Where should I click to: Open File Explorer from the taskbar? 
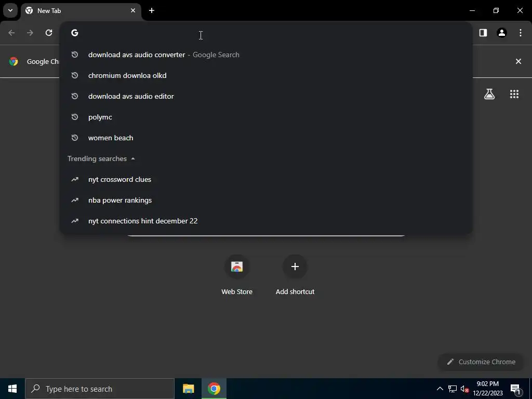(x=188, y=389)
